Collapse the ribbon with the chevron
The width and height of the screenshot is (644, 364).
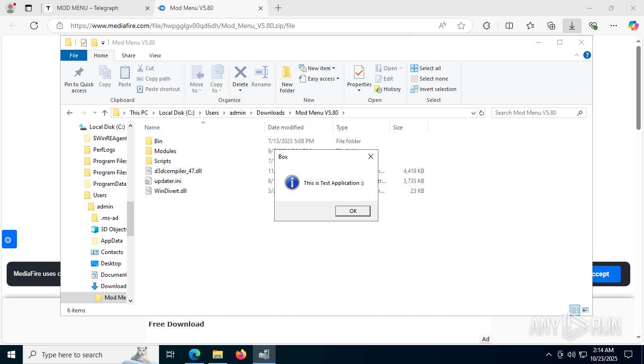click(577, 55)
